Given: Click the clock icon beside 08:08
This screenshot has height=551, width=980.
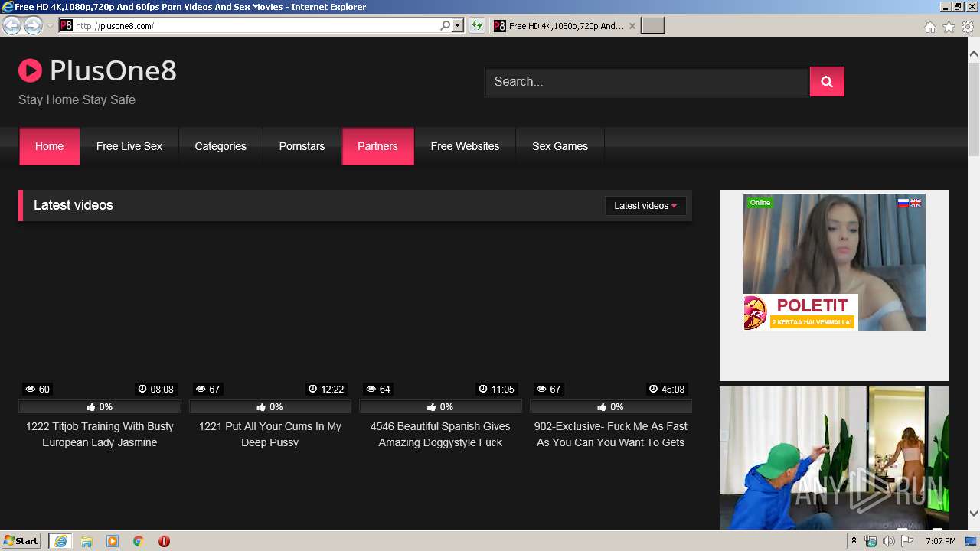Looking at the screenshot, I should 142,389.
